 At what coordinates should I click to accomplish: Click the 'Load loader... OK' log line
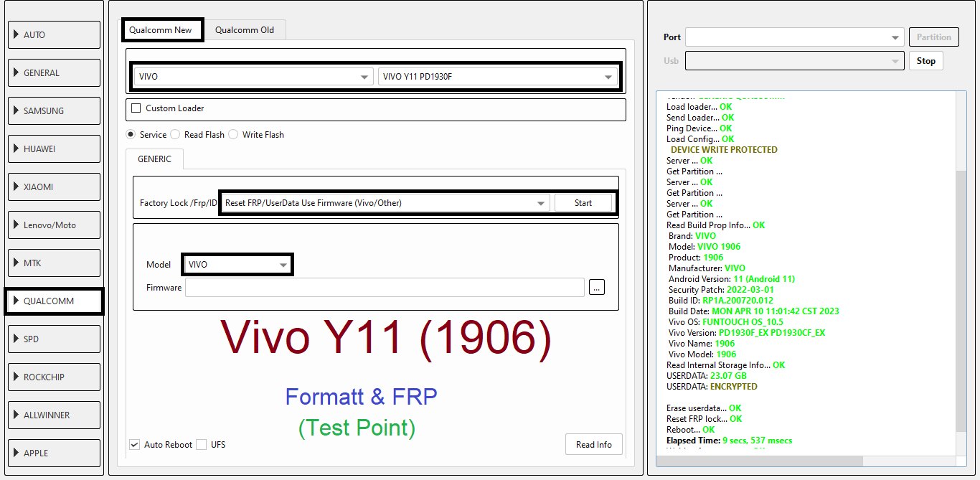point(699,107)
